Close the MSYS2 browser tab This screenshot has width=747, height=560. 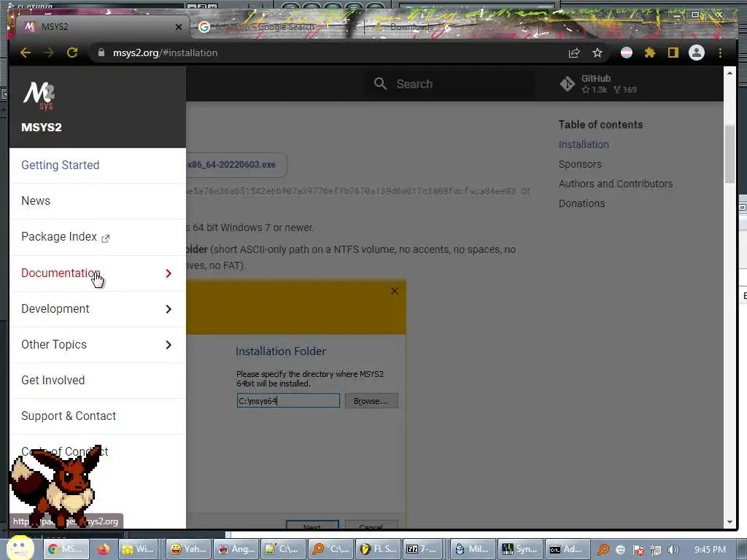coord(179,27)
